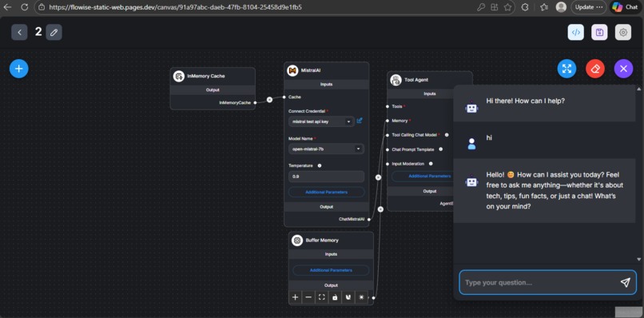
Task: Add page to favorites star
Action: pos(508,7)
